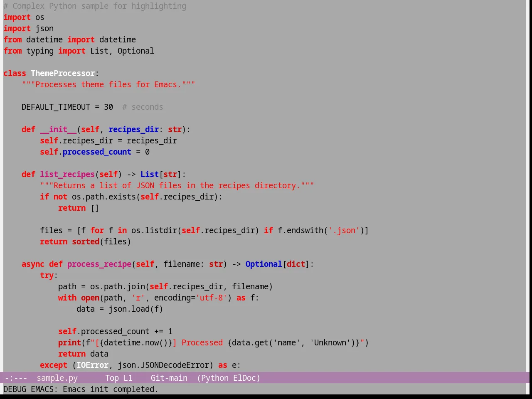This screenshot has width=532, height=399.
Task: Click the -:--- buffer status flags
Action: [x=16, y=378]
